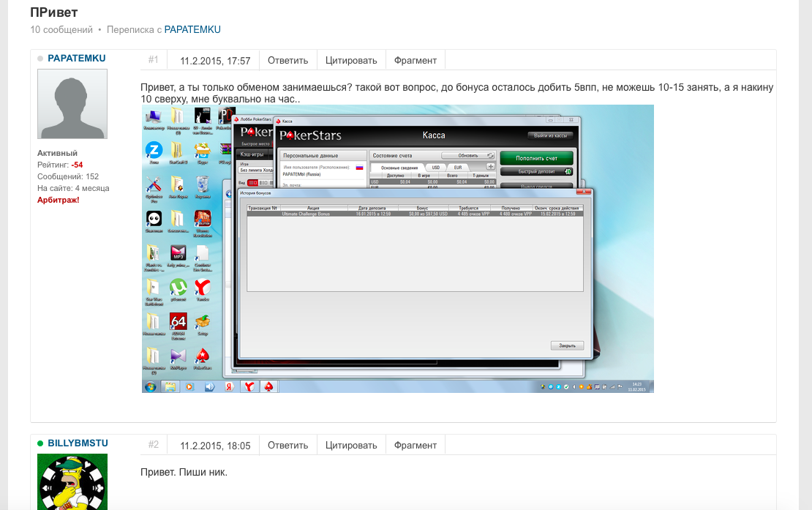This screenshot has width=812, height=510.
Task: Click the grey offline status dot beside PAPATEMKU
Action: (x=40, y=59)
